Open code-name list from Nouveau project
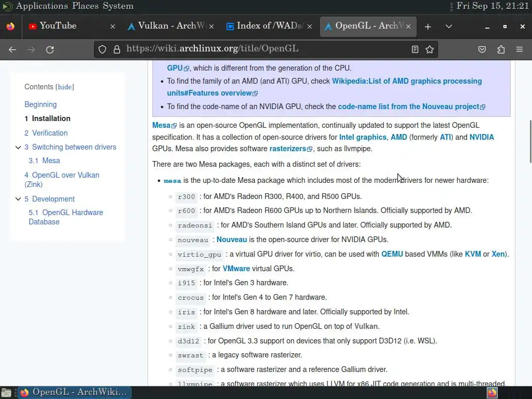 click(411, 107)
